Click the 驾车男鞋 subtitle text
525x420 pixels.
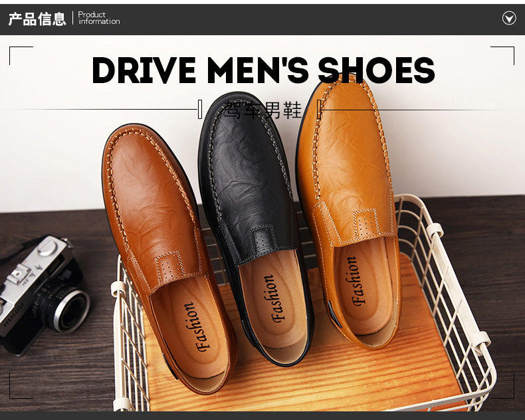click(x=263, y=110)
